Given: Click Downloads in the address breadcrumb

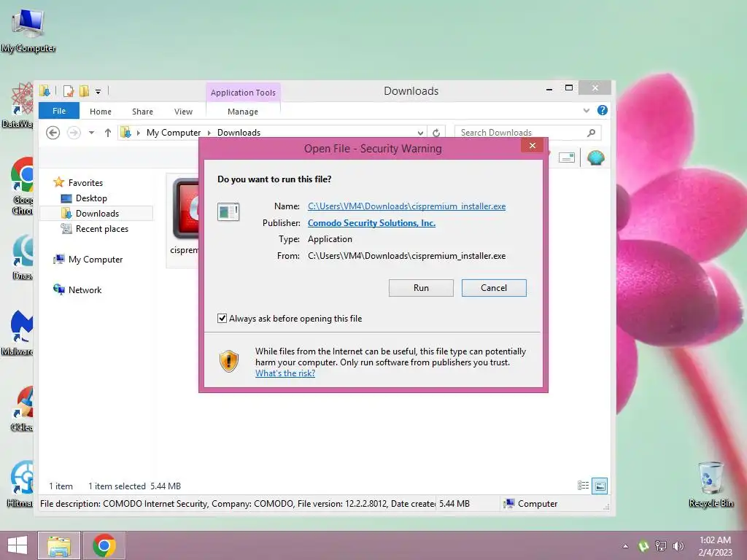Looking at the screenshot, I should [x=239, y=133].
